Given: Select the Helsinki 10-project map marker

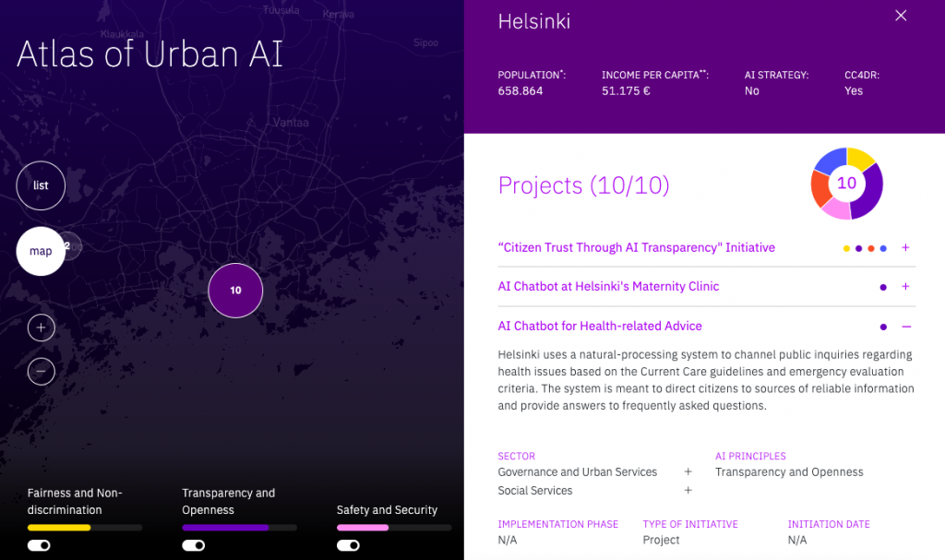Looking at the screenshot, I should pos(235,291).
